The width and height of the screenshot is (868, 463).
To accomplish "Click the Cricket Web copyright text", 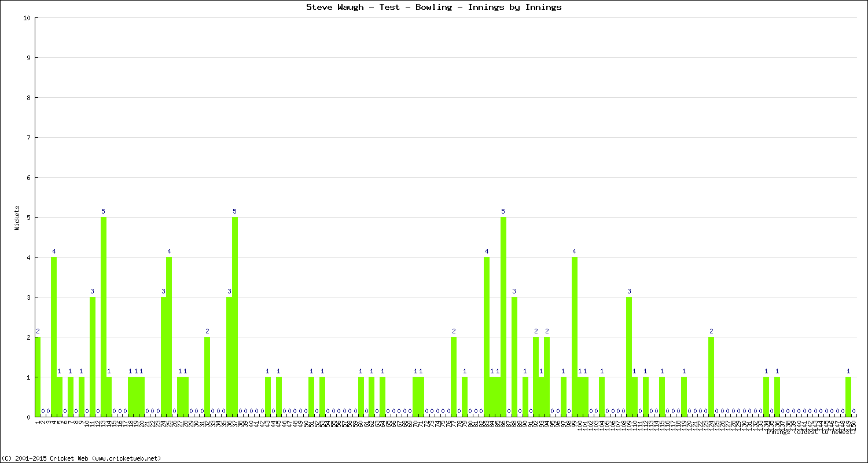I will [x=81, y=458].
